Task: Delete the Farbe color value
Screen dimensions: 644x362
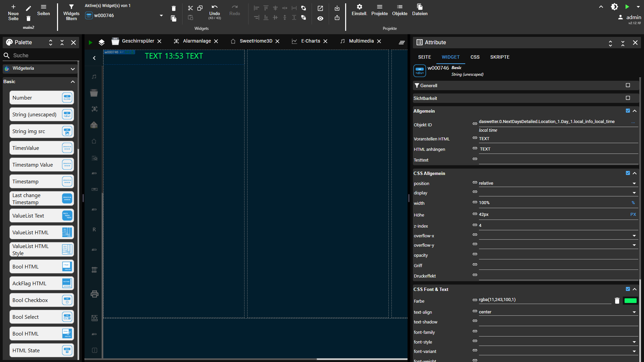Action: pos(617,301)
